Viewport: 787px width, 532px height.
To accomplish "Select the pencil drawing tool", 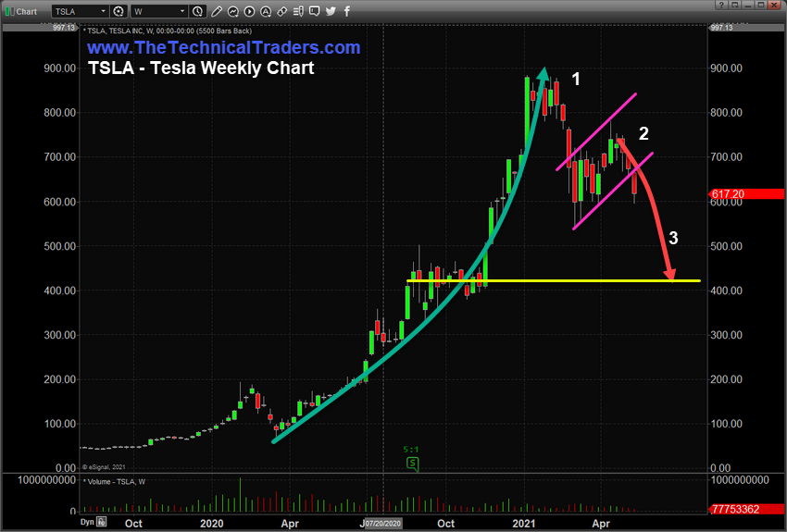I will pos(217,11).
